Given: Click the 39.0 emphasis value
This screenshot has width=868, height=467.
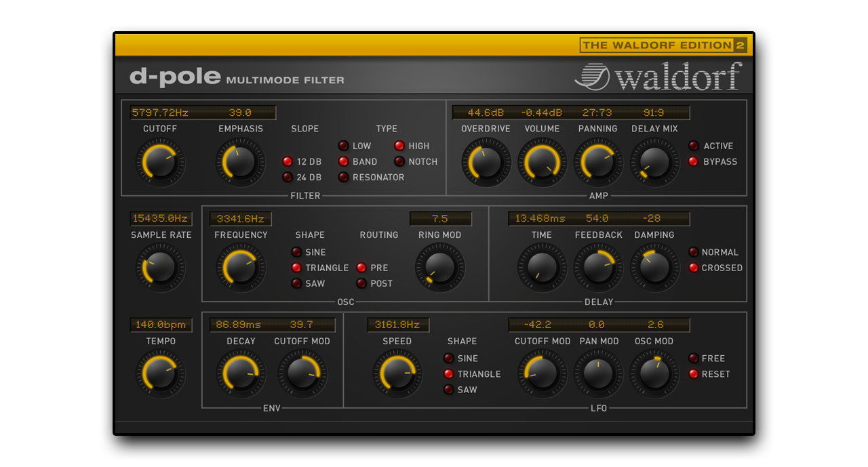Looking at the screenshot, I should (240, 113).
